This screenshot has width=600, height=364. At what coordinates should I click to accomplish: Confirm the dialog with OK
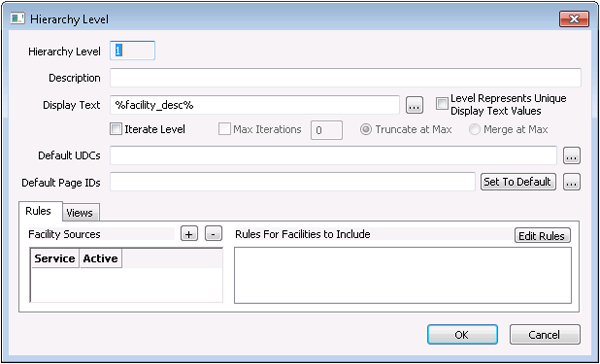(x=462, y=335)
